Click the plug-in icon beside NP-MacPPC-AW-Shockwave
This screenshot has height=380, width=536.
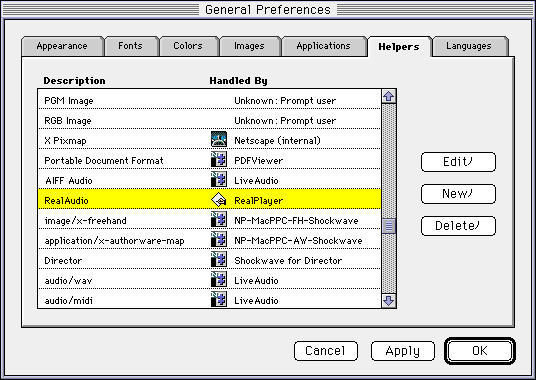point(219,240)
